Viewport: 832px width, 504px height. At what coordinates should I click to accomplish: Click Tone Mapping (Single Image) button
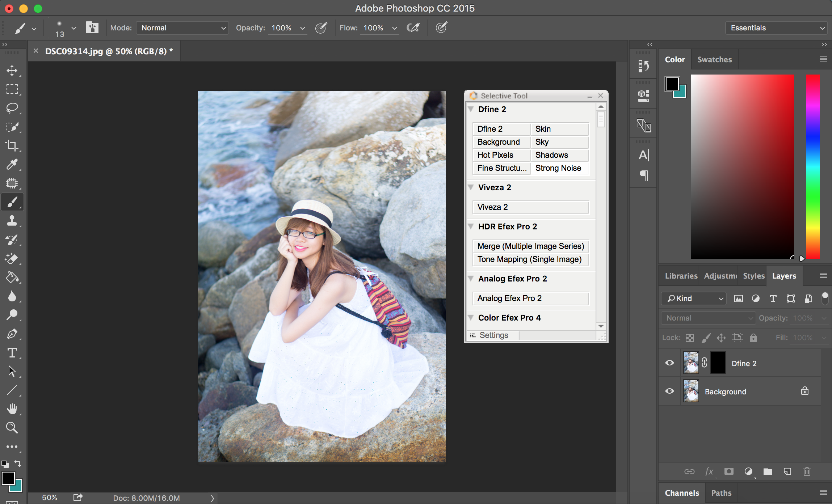tap(530, 259)
